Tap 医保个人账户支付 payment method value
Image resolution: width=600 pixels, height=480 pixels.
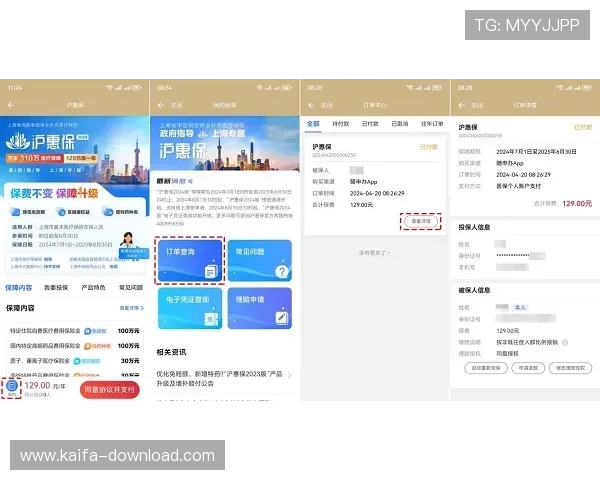coord(518,186)
